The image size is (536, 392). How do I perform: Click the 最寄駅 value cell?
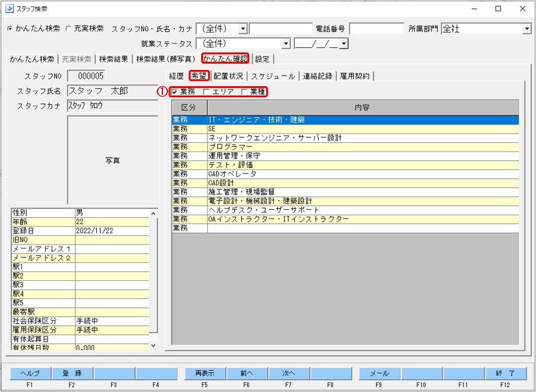[x=112, y=312]
